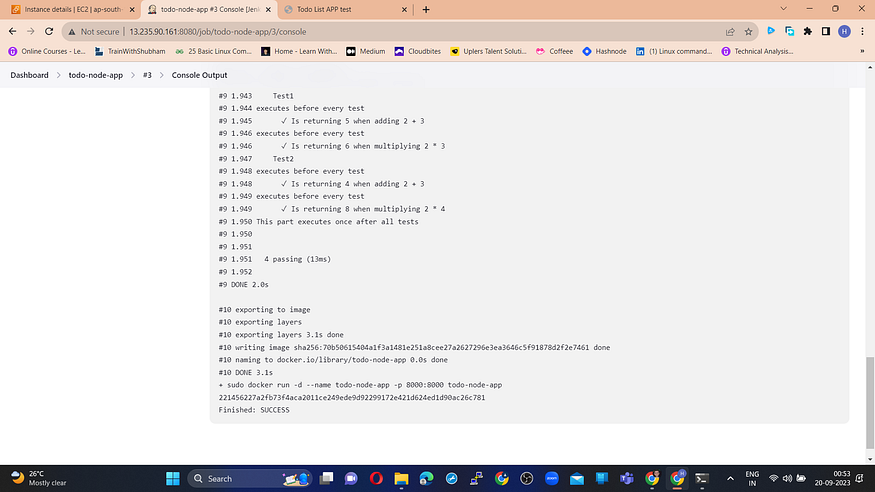Switch to Instance details EC2 tab
The width and height of the screenshot is (875, 492).
tap(73, 9)
